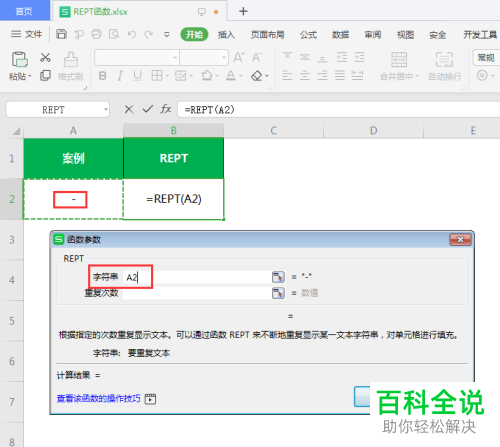Click Justify alignment icon
The image size is (500, 447).
(x=340, y=76)
